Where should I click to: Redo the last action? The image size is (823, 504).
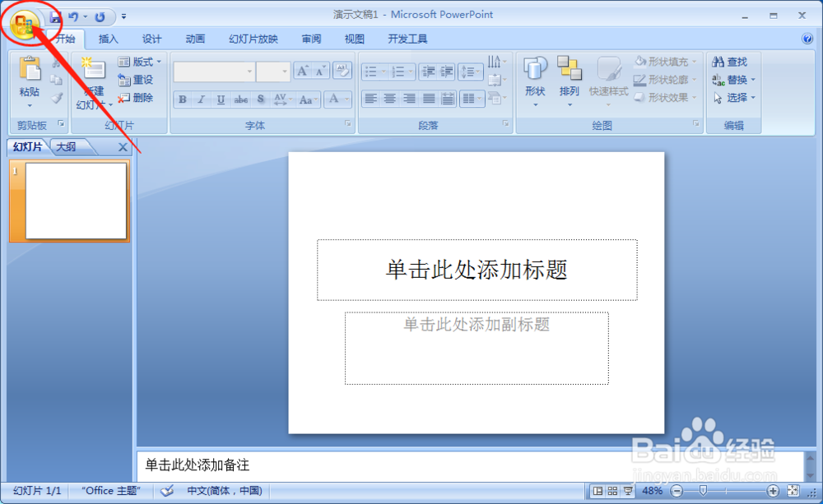(100, 16)
